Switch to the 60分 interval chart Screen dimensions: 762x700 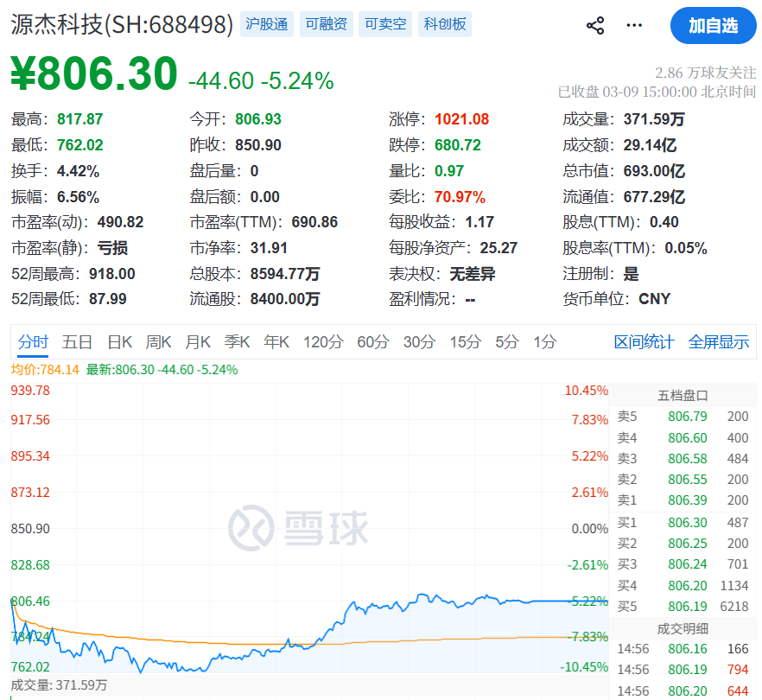[x=372, y=341]
